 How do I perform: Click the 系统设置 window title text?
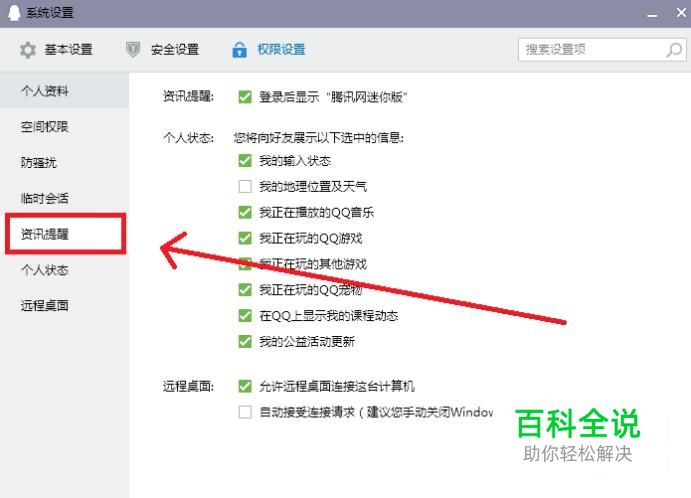(49, 13)
